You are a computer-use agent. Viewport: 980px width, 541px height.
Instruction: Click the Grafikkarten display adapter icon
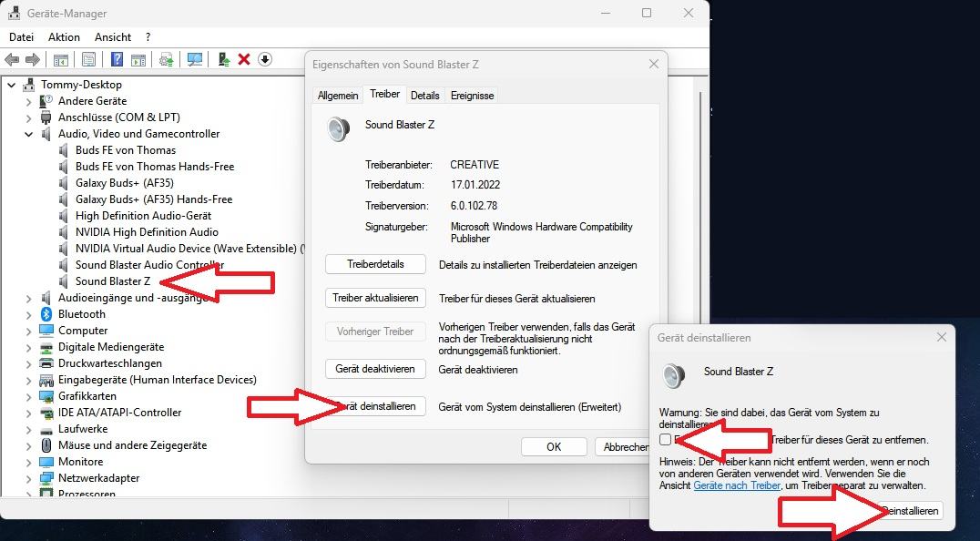(x=46, y=396)
